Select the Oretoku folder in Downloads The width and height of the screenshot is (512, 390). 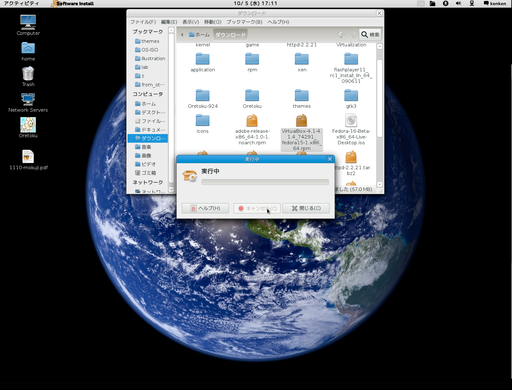(252, 99)
